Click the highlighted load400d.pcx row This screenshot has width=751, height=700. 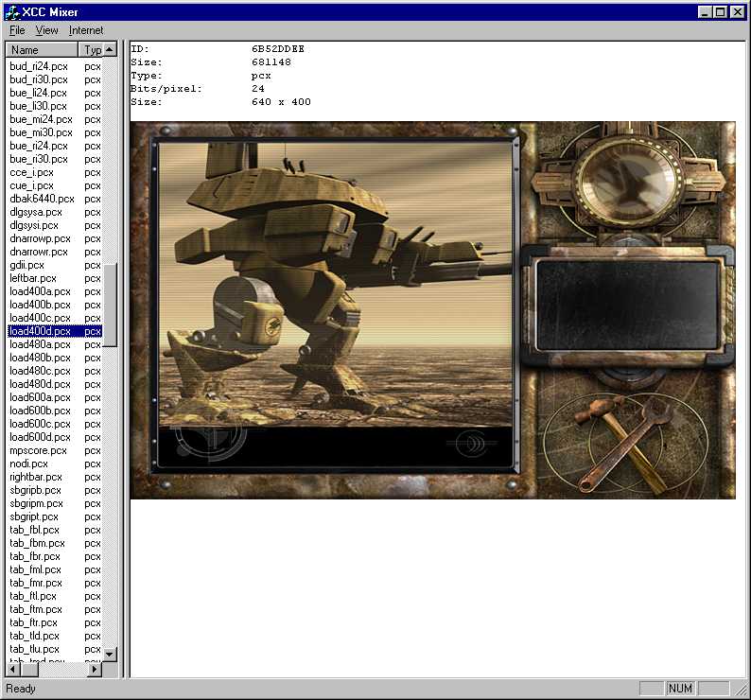tap(55, 331)
